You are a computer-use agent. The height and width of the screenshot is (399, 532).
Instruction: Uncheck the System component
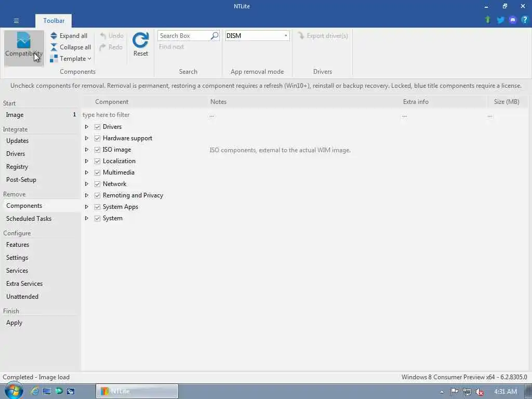[97, 218]
